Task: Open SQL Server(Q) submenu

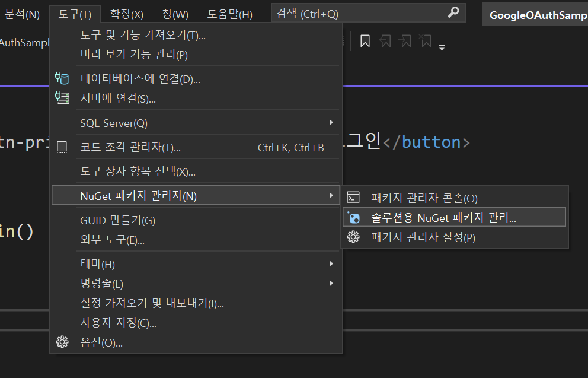Action: click(196, 123)
